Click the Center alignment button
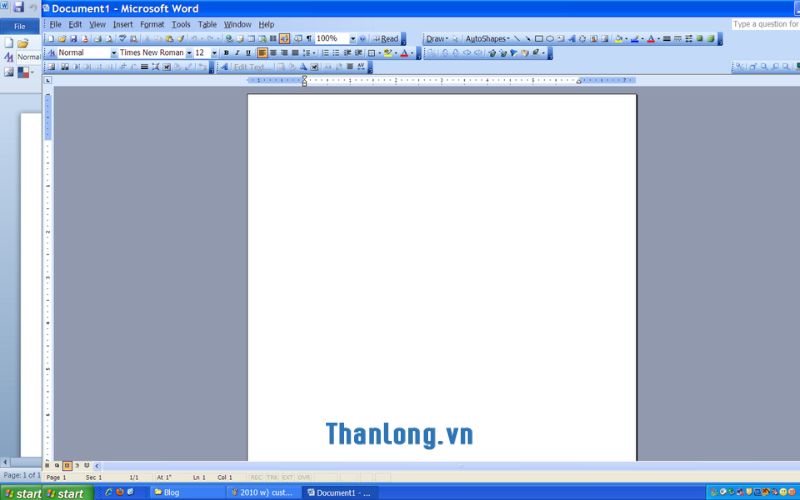Viewport: 800px width, 500px height. 273,53
